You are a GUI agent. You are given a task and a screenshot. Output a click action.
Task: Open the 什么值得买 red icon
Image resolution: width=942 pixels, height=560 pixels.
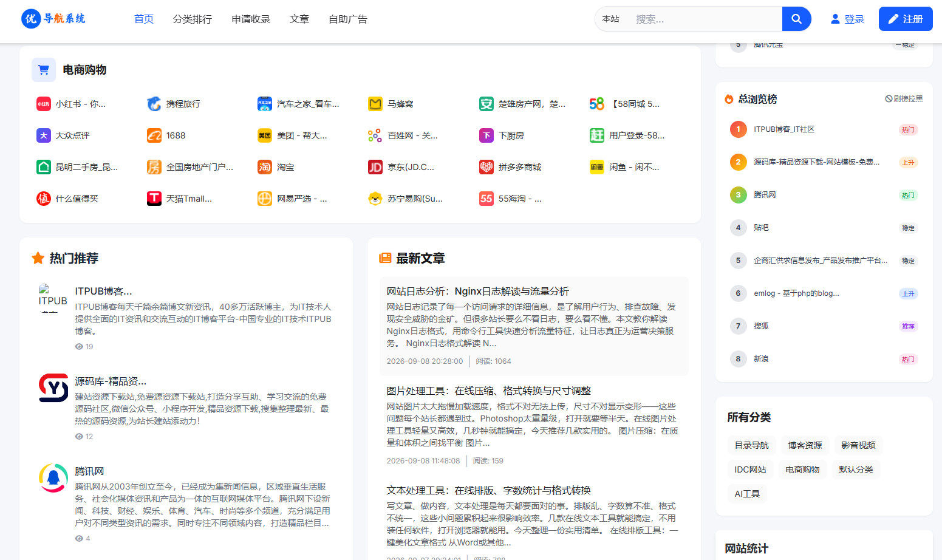pos(44,199)
